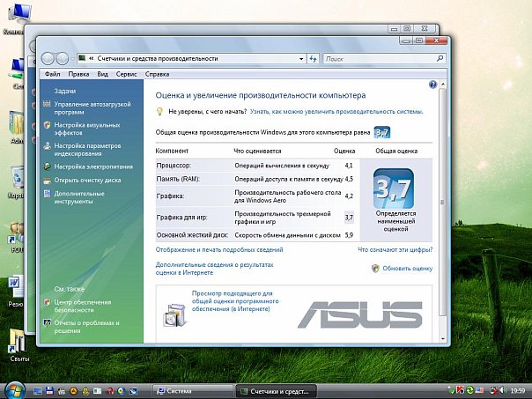Click the blue Help question mark icon

[432, 85]
